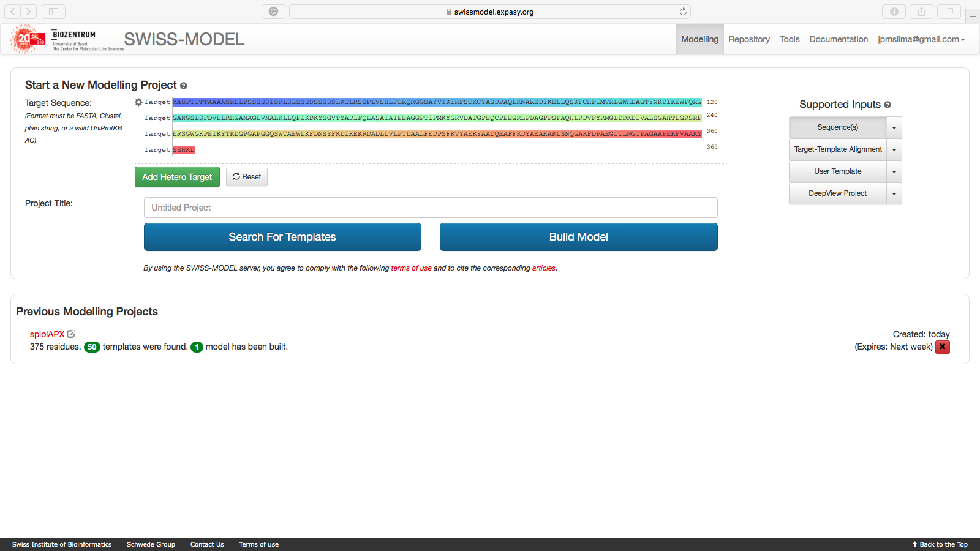Image resolution: width=980 pixels, height=551 pixels.
Task: Edit spiolAPX project title pencil icon
Action: (71, 334)
